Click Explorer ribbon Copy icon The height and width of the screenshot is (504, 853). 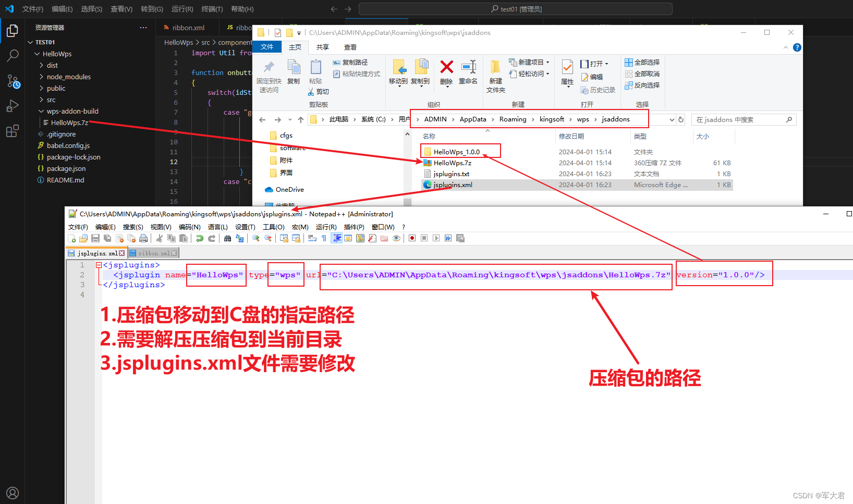coord(294,67)
